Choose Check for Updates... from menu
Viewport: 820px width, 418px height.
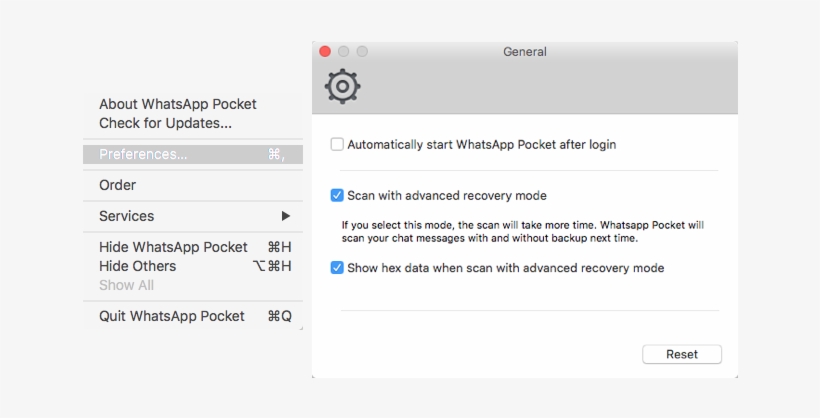tap(193, 123)
